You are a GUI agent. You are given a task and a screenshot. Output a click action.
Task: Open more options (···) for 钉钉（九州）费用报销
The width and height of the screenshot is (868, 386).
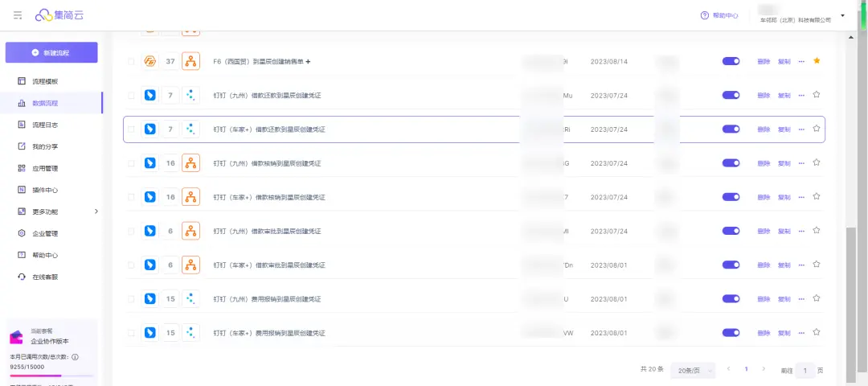tap(801, 299)
